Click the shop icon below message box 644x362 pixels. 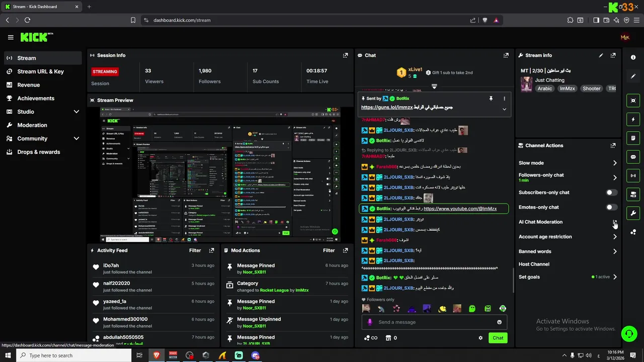tap(388, 338)
